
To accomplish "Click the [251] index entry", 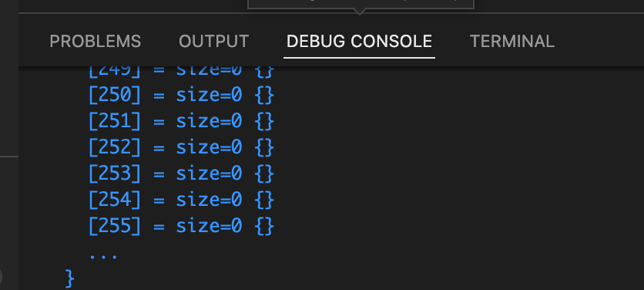I will 115,121.
